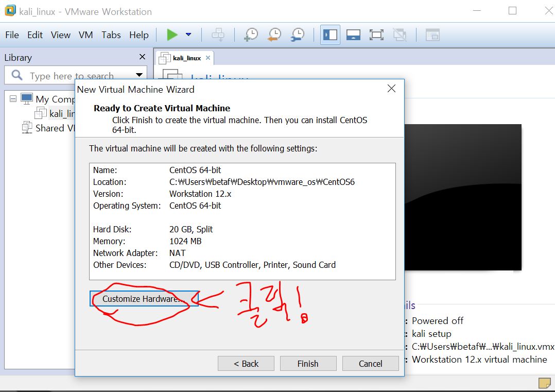
Task: Revert to snapshot toolbar icon
Action: tap(274, 35)
